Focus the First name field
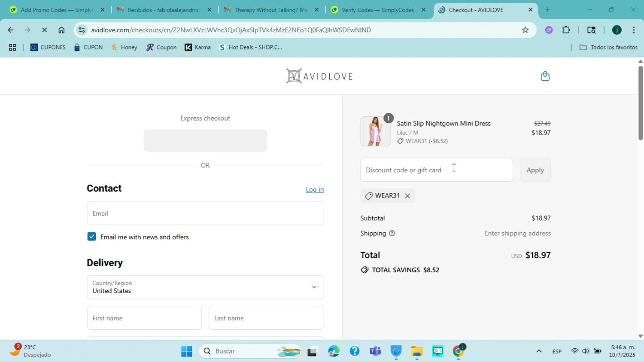 point(144,318)
